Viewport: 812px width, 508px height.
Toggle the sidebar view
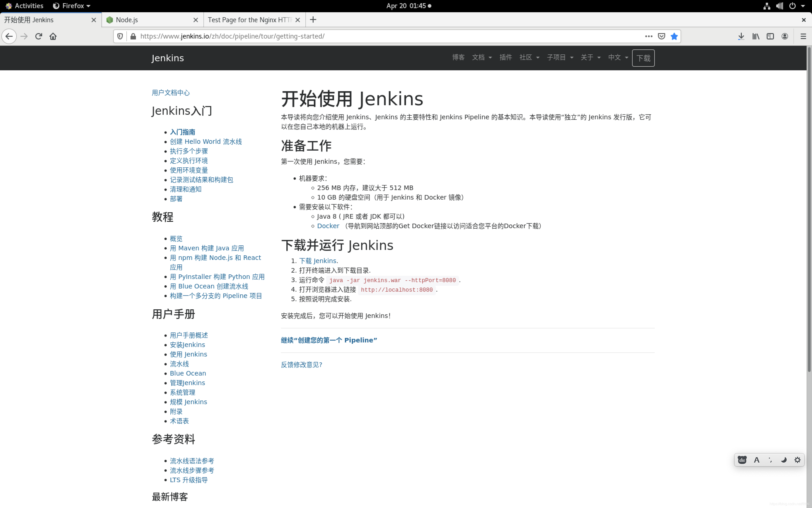point(770,36)
